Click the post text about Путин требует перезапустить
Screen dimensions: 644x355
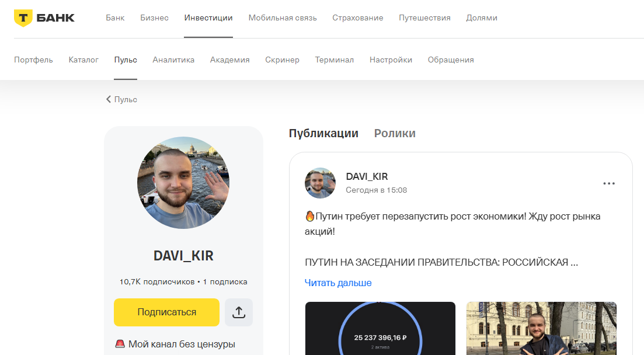click(452, 224)
